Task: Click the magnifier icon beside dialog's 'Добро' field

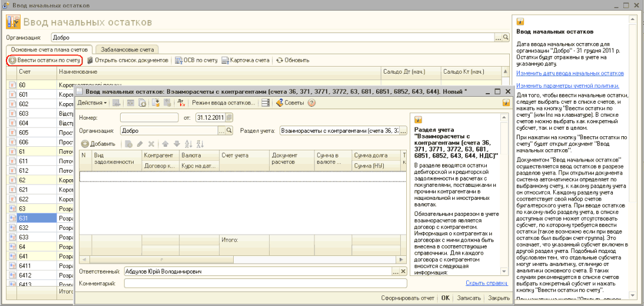Action: [229, 131]
